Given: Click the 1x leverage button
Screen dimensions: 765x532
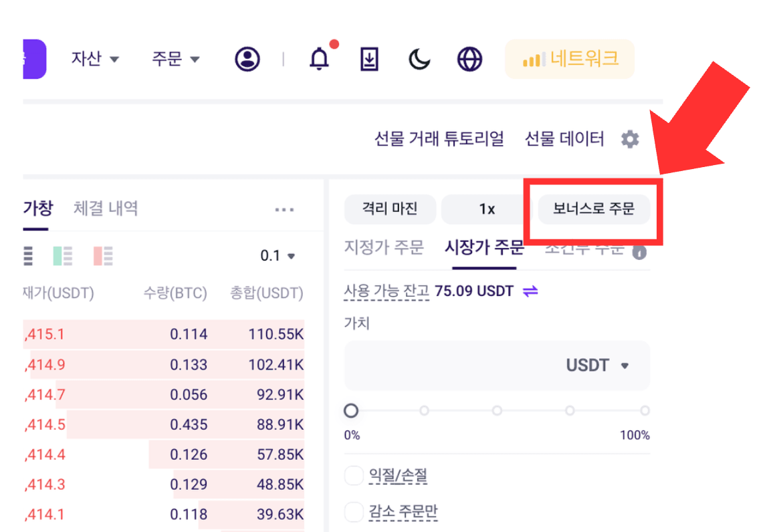Looking at the screenshot, I should click(x=482, y=209).
